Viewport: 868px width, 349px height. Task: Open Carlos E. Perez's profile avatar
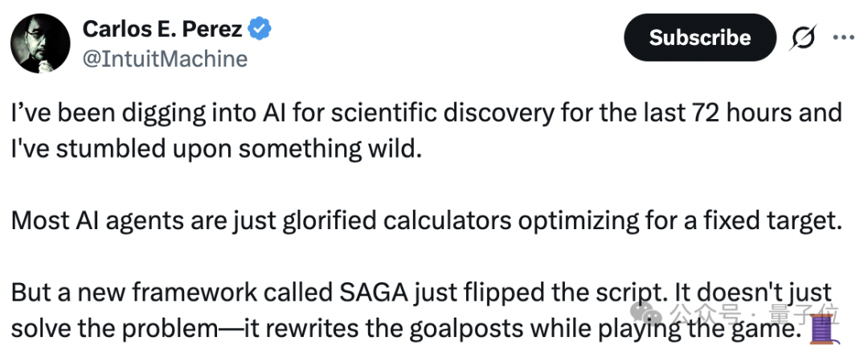tap(39, 43)
